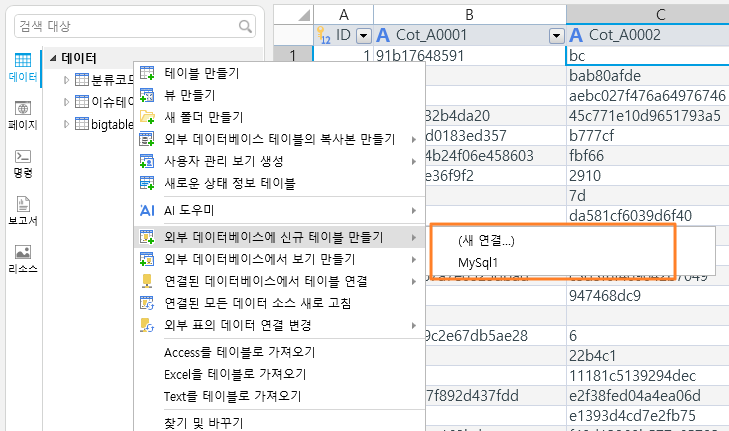The height and width of the screenshot is (431, 729).
Task: Open the 리소스 sidebar icon
Action: point(23,259)
